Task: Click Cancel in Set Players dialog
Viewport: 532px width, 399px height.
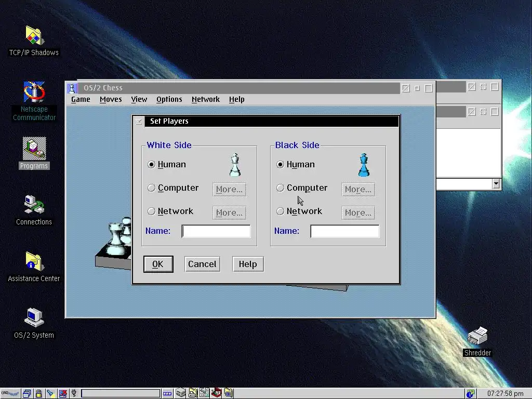Action: [x=202, y=264]
